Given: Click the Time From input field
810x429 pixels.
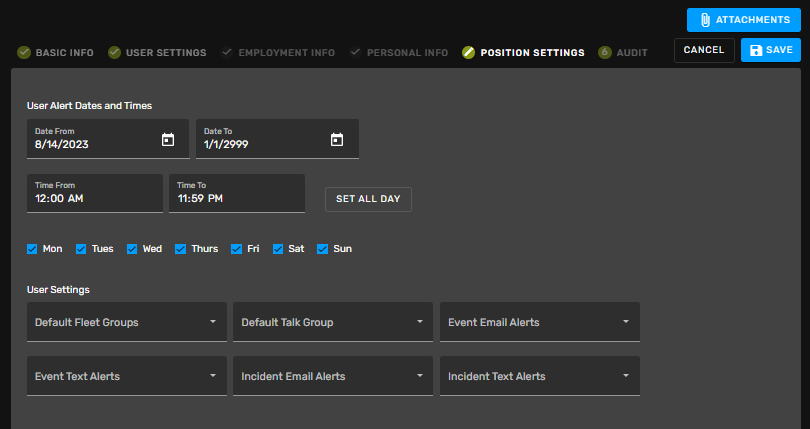Looking at the screenshot, I should (95, 193).
